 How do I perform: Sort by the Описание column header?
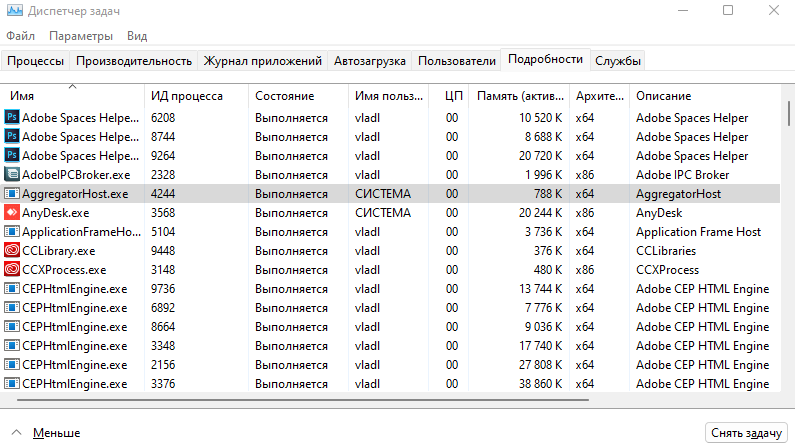705,96
